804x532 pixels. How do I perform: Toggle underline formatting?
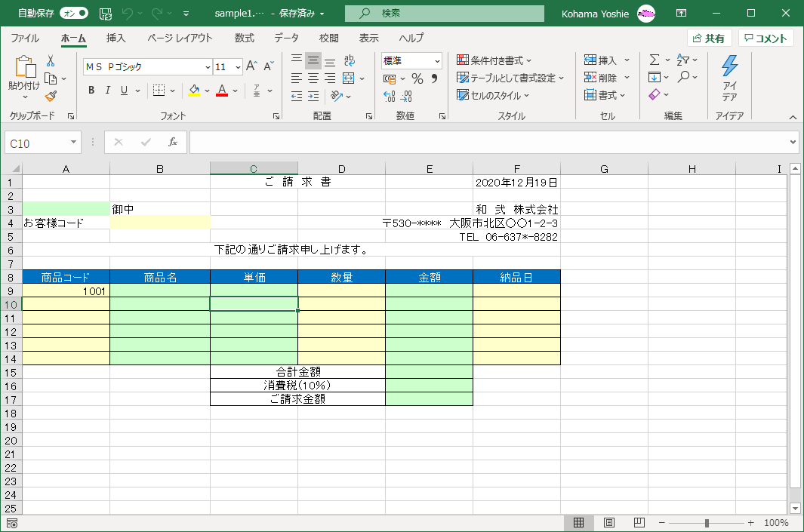point(124,91)
